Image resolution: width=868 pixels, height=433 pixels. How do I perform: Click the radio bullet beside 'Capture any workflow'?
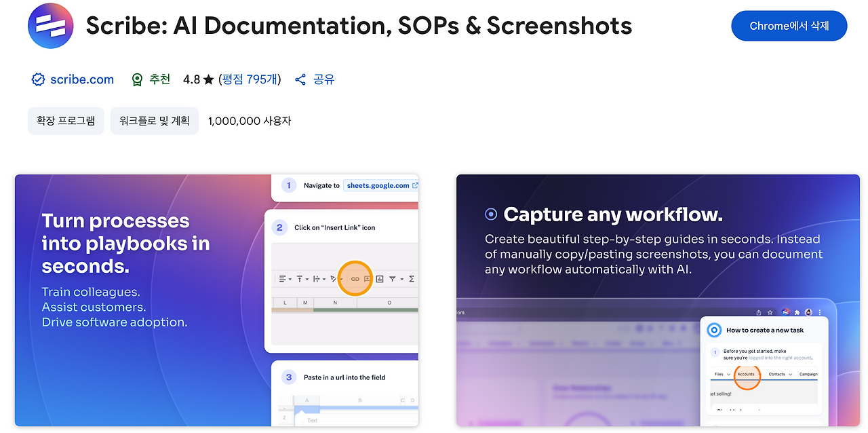point(491,214)
